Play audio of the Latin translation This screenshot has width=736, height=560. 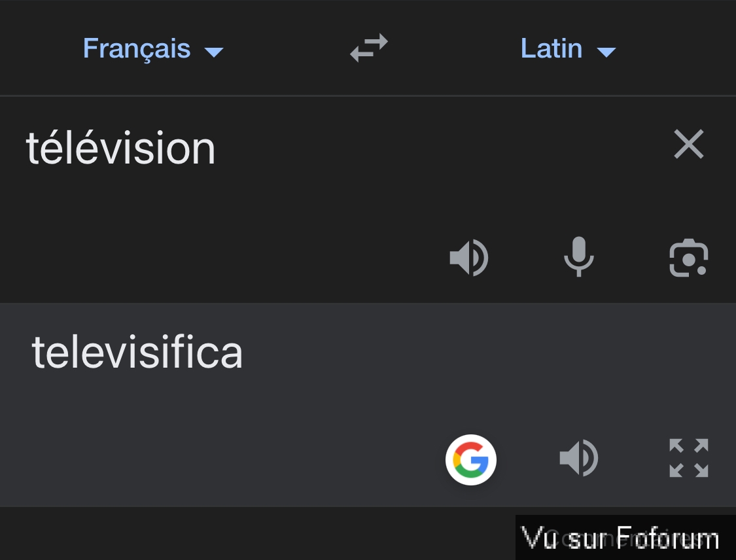click(x=579, y=458)
